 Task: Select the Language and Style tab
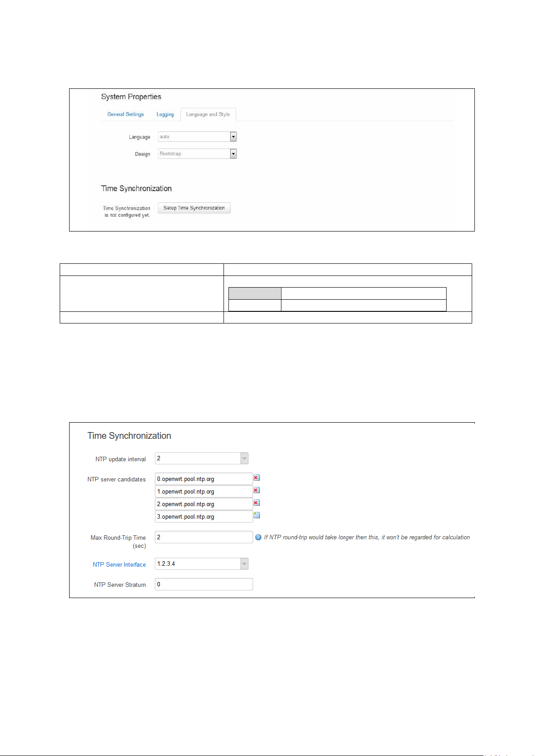click(x=208, y=114)
